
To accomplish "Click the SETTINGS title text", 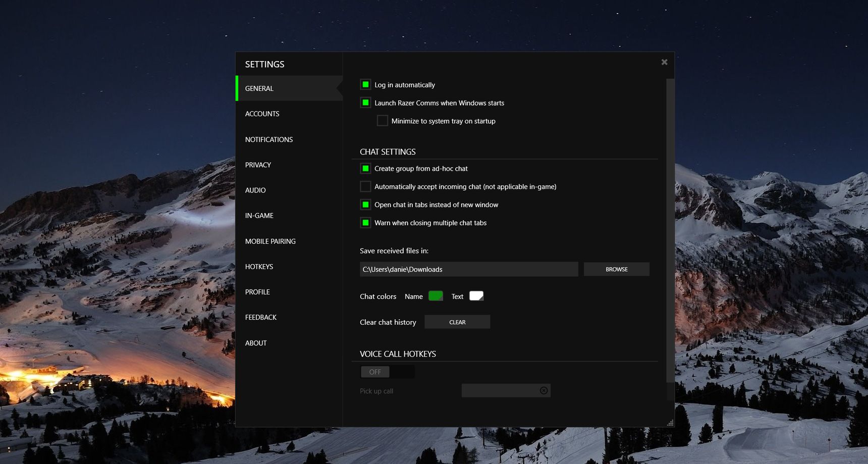I will [x=265, y=64].
